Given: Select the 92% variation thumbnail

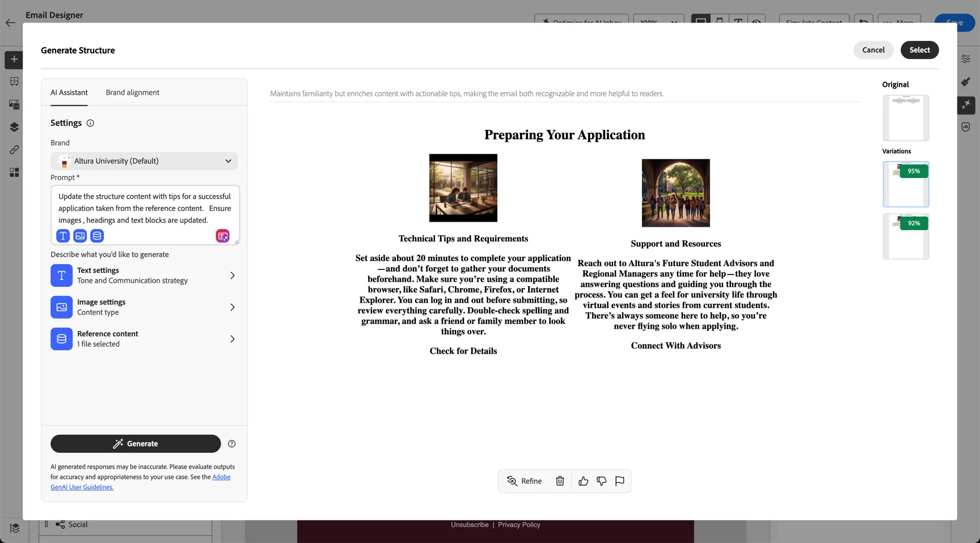Looking at the screenshot, I should (x=906, y=236).
